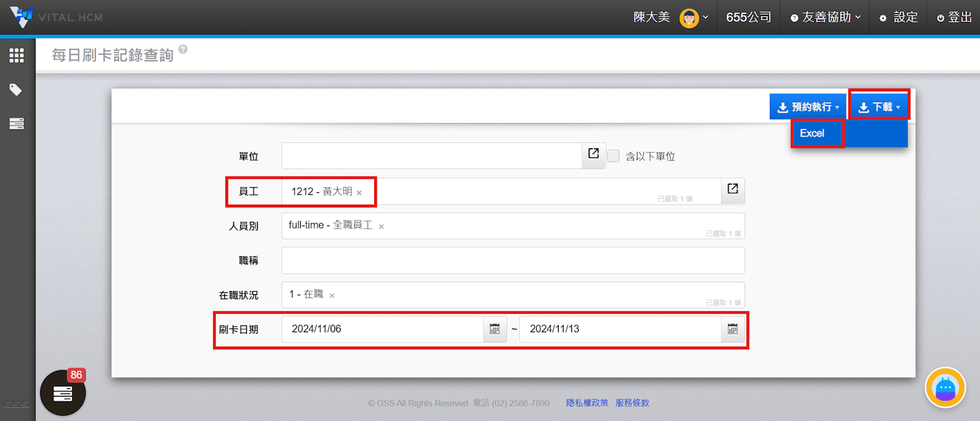Screen dimensions: 980x421
Task: Click the list icon in left sidebar
Action: pos(17,124)
